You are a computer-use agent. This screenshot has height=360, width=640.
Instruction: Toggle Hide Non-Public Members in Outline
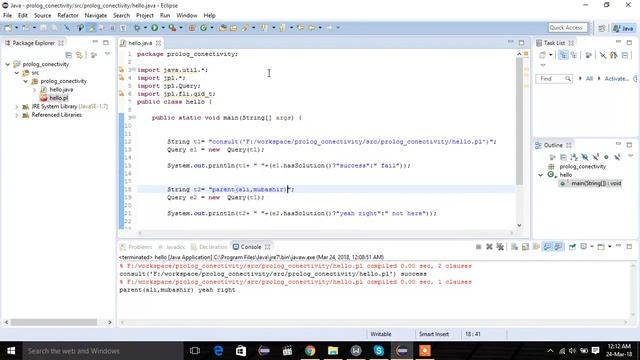coord(606,157)
